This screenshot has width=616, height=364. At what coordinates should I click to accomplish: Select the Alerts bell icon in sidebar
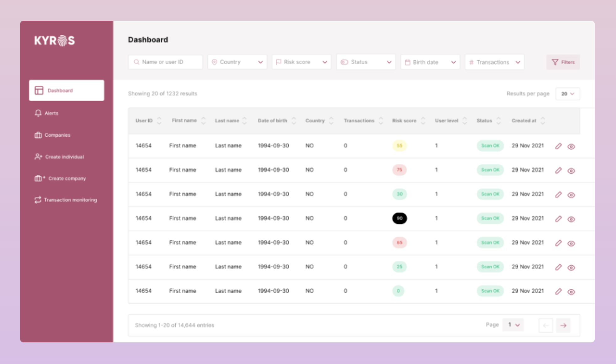[38, 113]
